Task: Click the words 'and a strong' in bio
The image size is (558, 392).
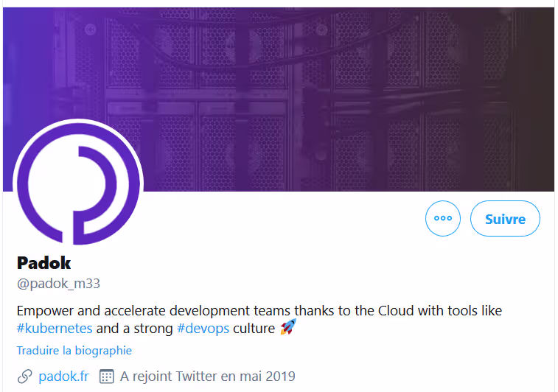Action: click(x=135, y=328)
